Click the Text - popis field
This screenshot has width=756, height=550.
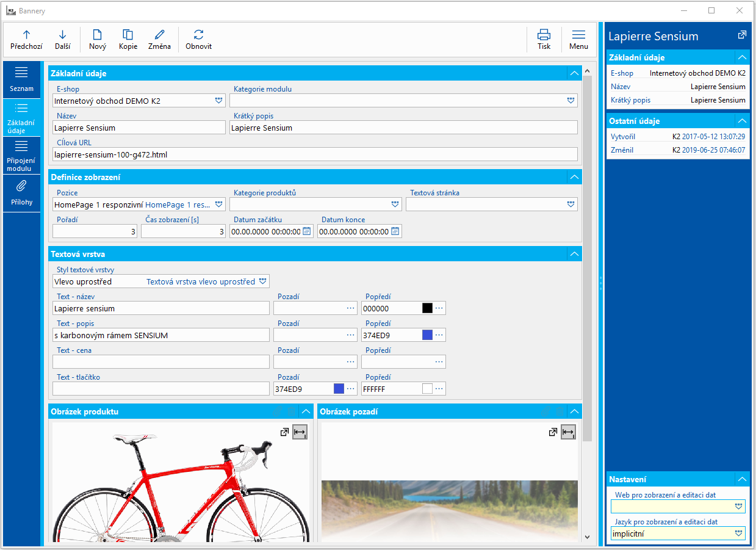point(161,335)
